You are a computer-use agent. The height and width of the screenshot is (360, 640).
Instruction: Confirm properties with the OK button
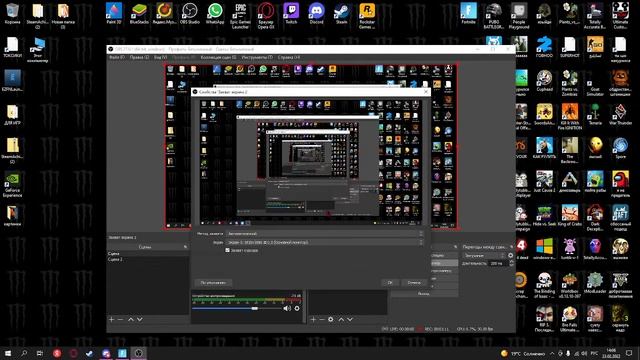point(390,282)
